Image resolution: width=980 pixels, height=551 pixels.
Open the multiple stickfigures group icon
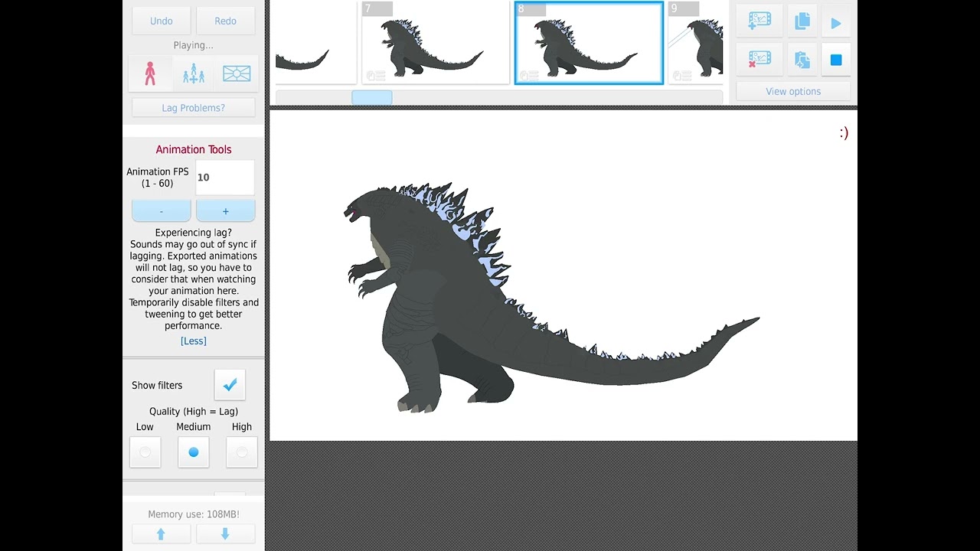point(193,73)
